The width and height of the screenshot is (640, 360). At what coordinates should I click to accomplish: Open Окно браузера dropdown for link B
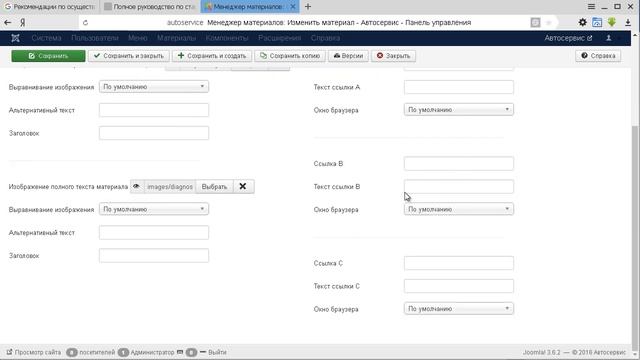tap(459, 209)
